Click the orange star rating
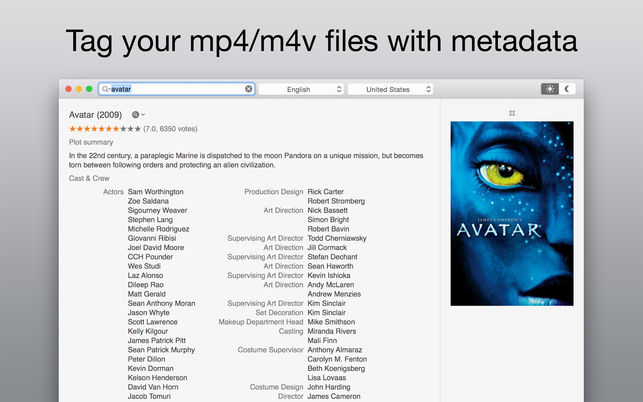The width and height of the screenshot is (643, 402). (94, 129)
